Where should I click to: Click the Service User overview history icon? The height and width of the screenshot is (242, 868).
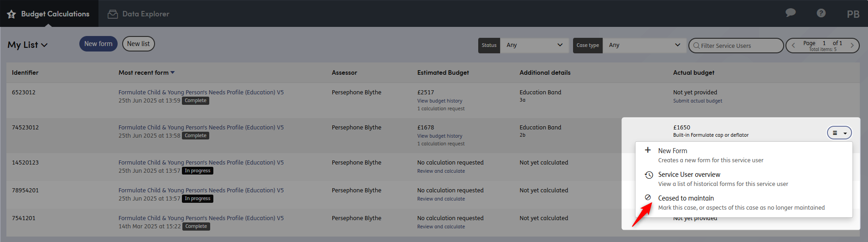649,175
